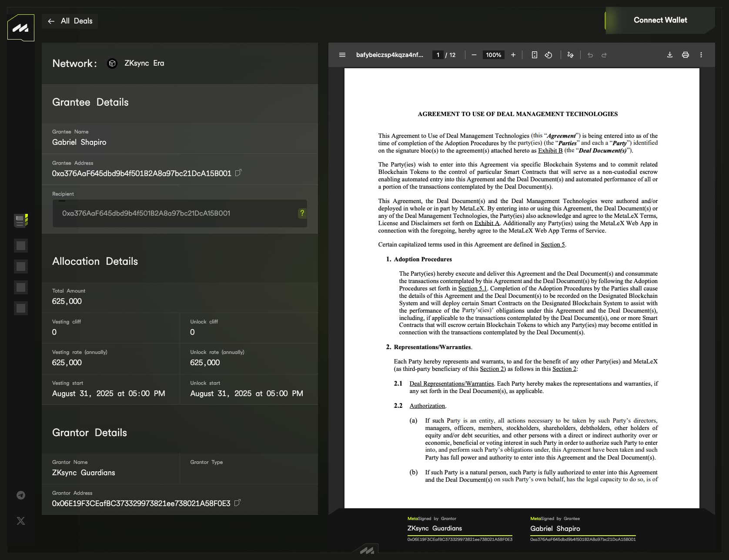Click the PDF page number field
729x560 pixels.
438,55
